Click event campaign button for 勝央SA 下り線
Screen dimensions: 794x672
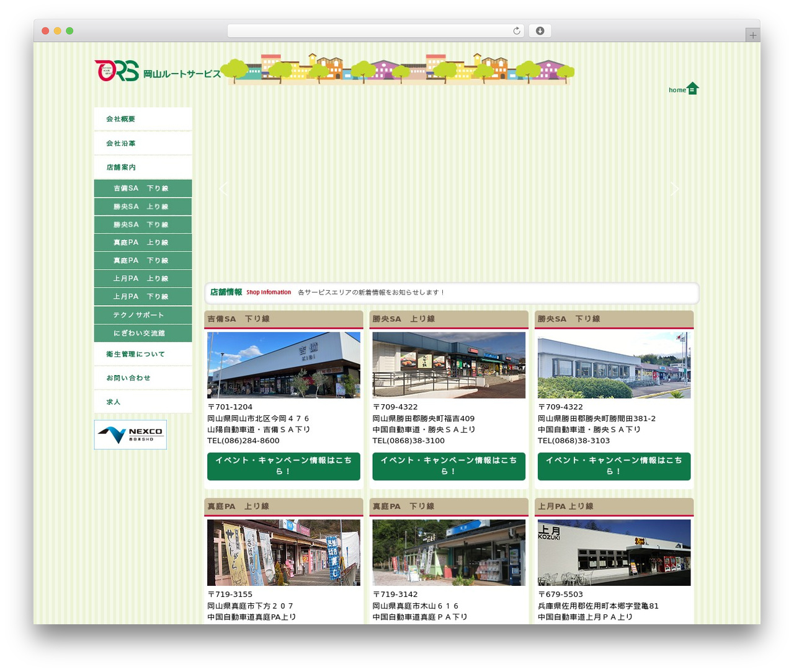[x=613, y=466]
